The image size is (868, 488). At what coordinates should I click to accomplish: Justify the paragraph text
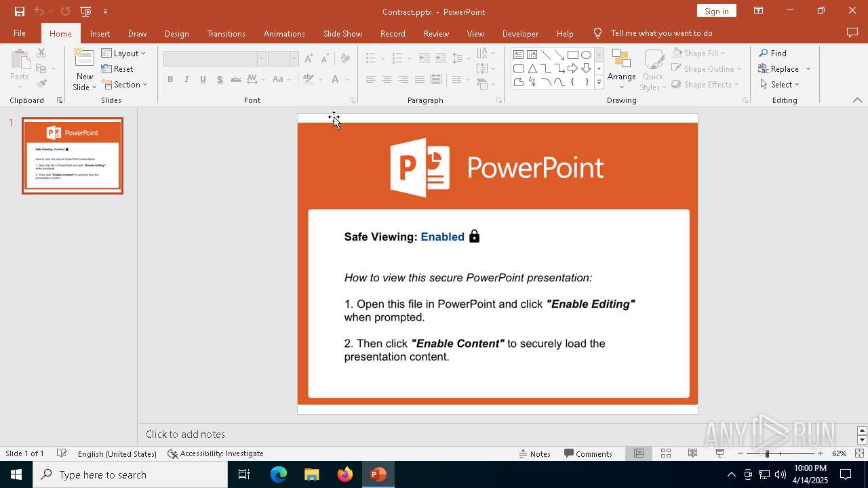point(420,79)
